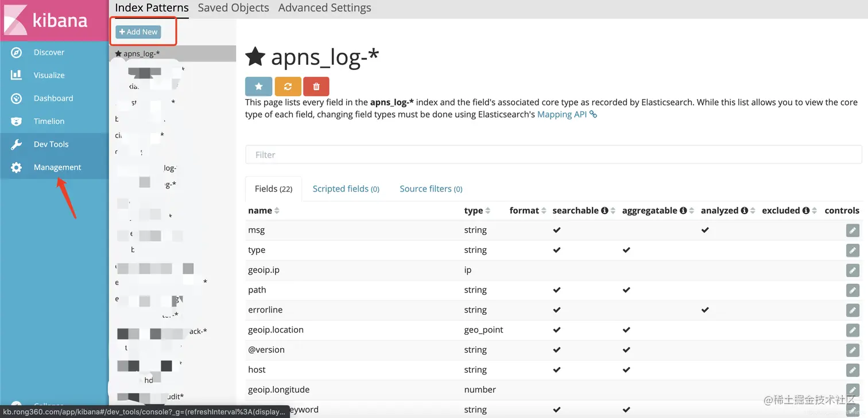This screenshot has width=868, height=418.
Task: Open the Scripted fields tab
Action: tap(346, 189)
